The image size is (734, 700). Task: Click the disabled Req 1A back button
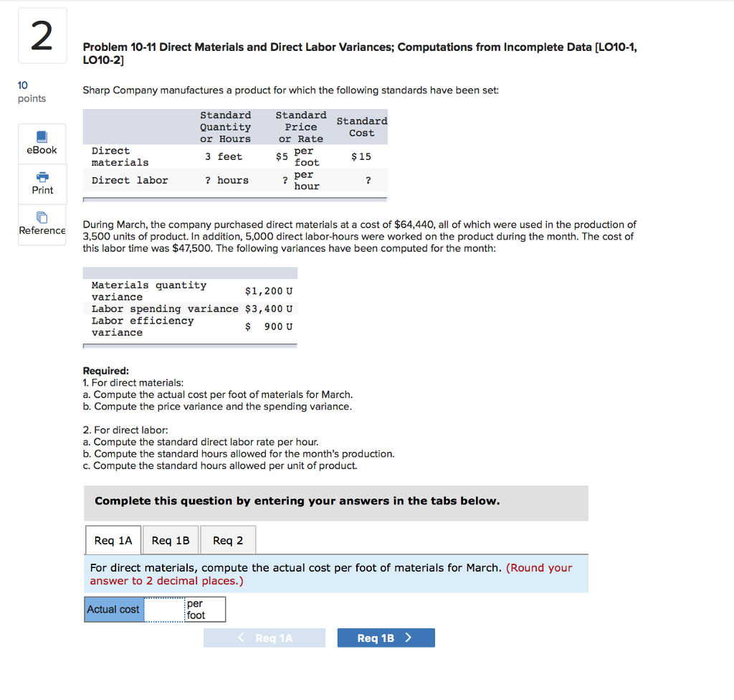264,637
